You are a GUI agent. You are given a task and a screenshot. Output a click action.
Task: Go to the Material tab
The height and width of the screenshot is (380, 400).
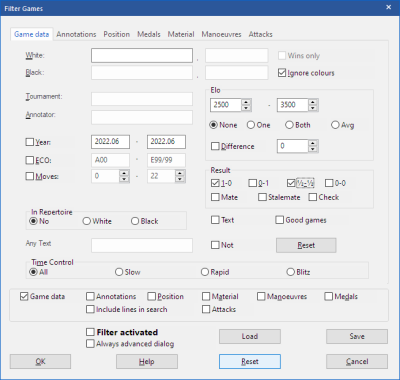point(181,34)
